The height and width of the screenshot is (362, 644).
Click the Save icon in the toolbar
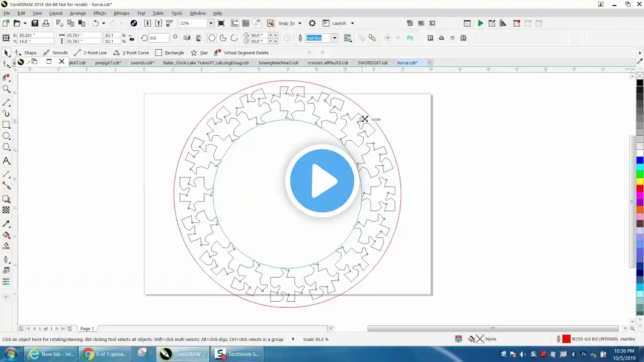(35, 23)
